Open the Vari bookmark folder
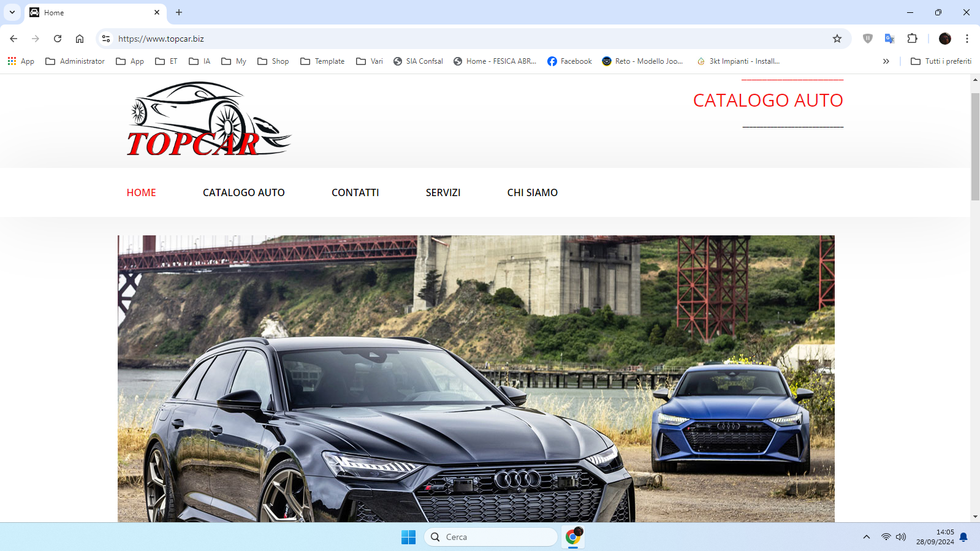 (x=370, y=61)
